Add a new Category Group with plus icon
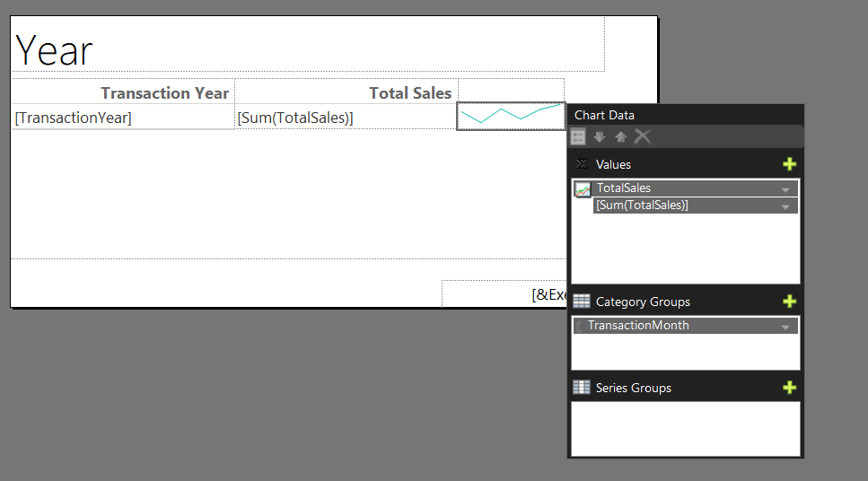Image resolution: width=868 pixels, height=481 pixels. pyautogui.click(x=789, y=302)
